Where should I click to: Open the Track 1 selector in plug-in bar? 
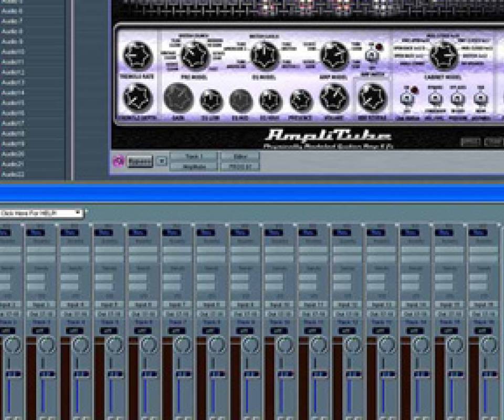[194, 156]
